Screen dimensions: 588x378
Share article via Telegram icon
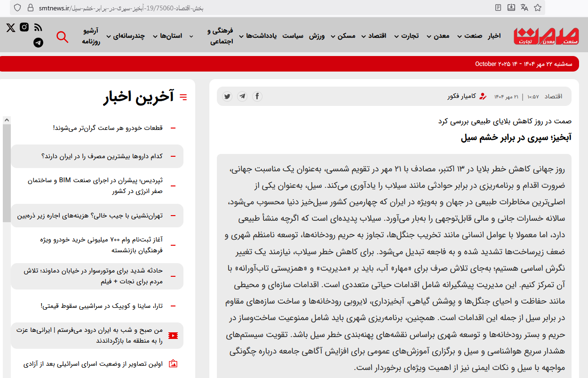[242, 97]
